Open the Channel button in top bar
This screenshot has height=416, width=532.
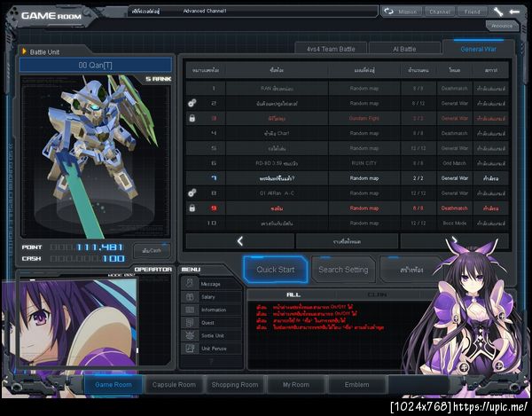pos(440,12)
